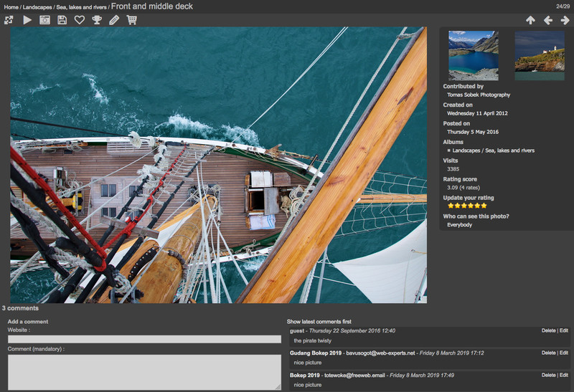Add photo to caddie with cart icon

pos(131,20)
